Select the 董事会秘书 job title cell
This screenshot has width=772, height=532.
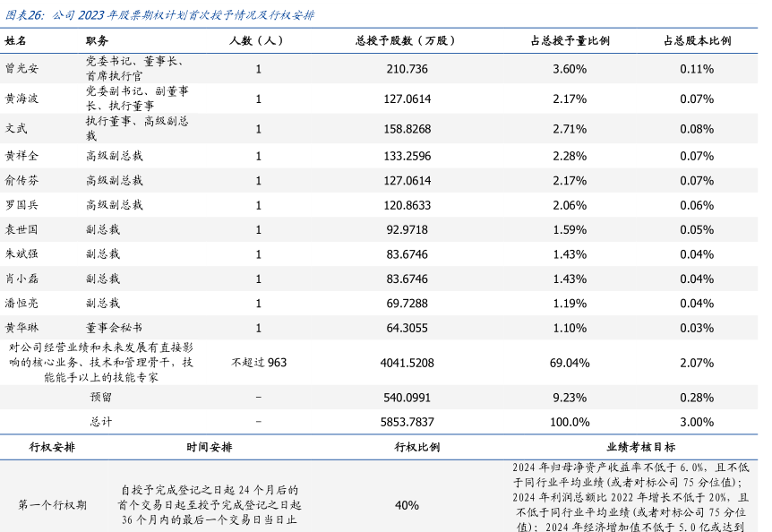(x=114, y=328)
